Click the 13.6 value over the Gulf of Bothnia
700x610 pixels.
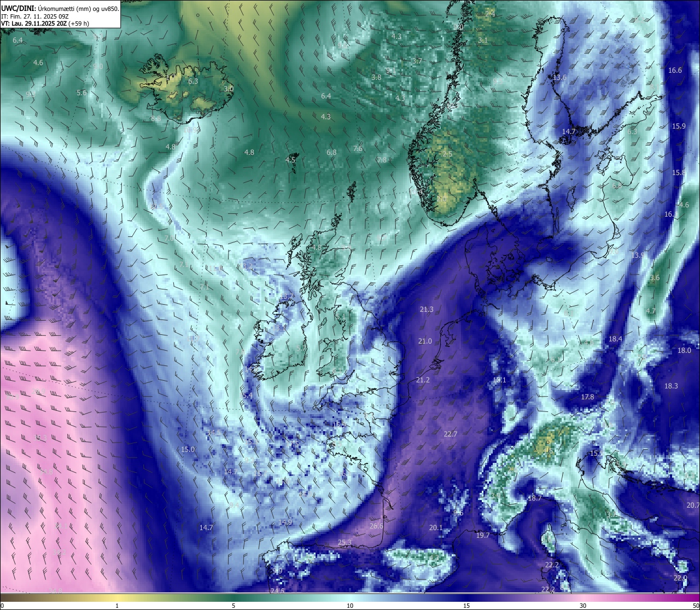click(x=559, y=78)
